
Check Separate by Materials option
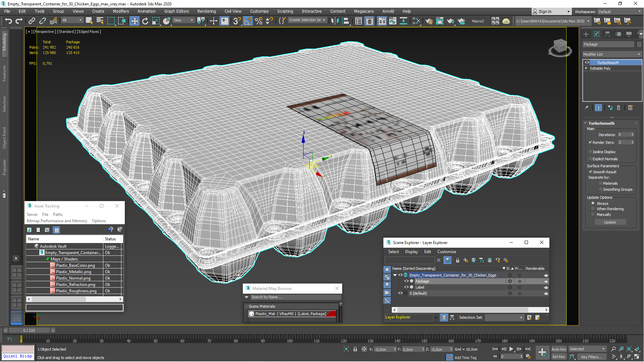pyautogui.click(x=601, y=183)
